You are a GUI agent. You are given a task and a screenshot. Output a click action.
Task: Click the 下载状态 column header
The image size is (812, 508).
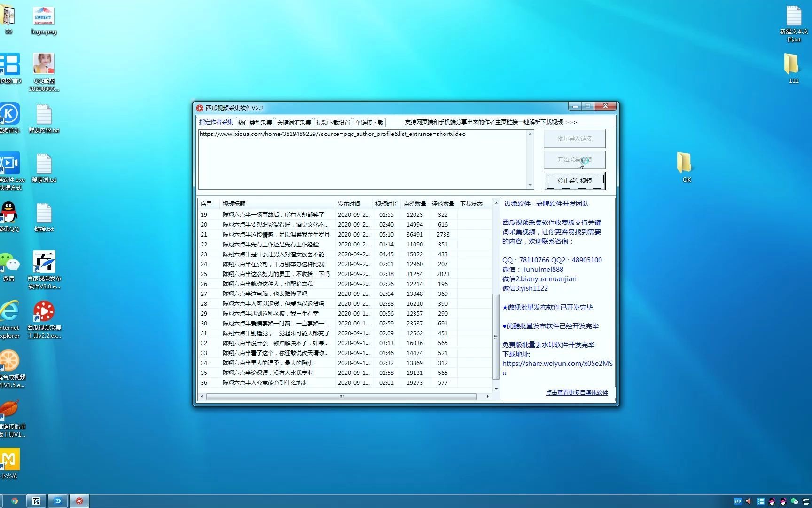[474, 204]
